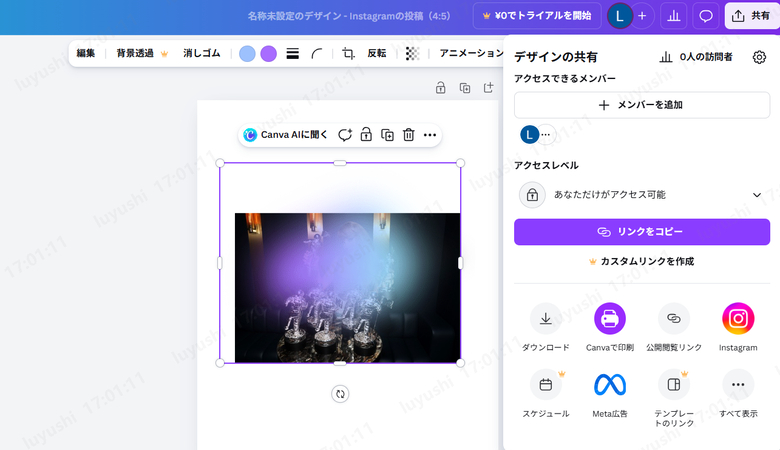This screenshot has height=450, width=780.
Task: Open アニメーション option
Action: [x=471, y=53]
